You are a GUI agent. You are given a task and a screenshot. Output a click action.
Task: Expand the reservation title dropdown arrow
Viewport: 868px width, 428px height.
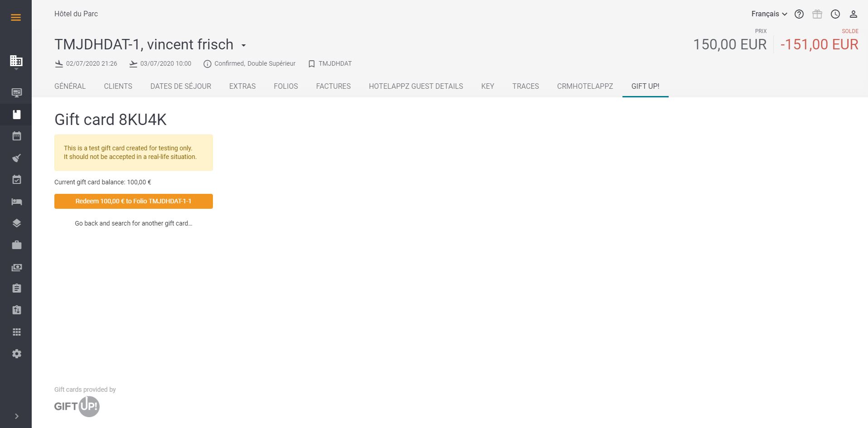coord(243,45)
